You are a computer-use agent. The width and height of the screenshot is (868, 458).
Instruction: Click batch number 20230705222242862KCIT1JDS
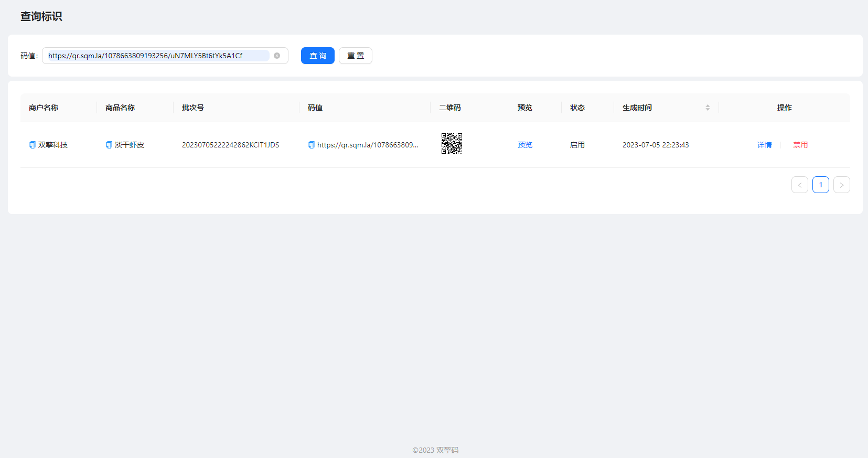230,145
